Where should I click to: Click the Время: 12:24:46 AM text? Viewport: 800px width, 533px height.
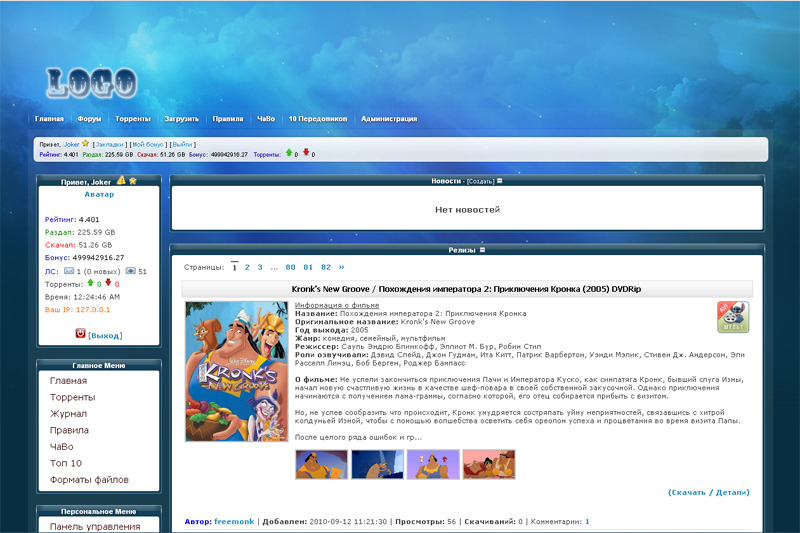point(83,297)
